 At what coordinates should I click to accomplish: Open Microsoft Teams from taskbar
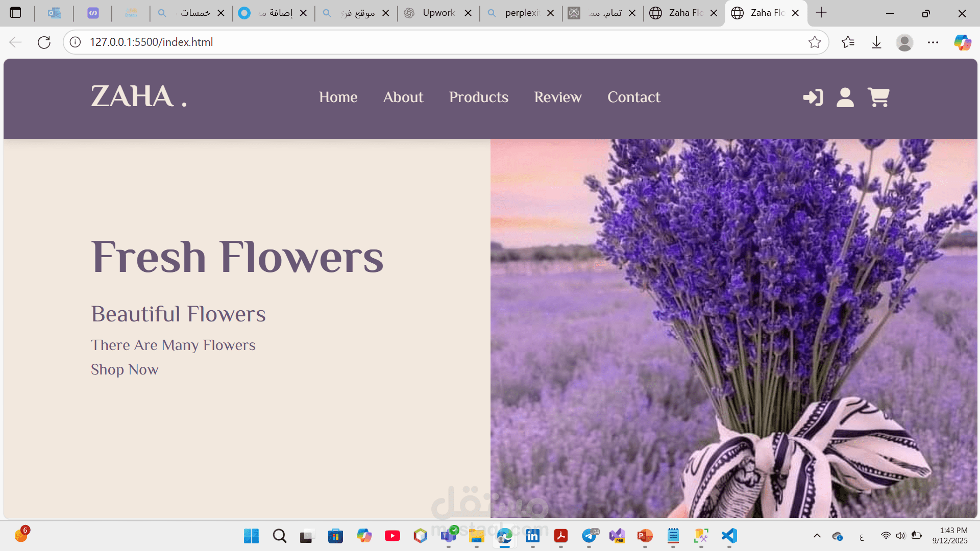[449, 536]
